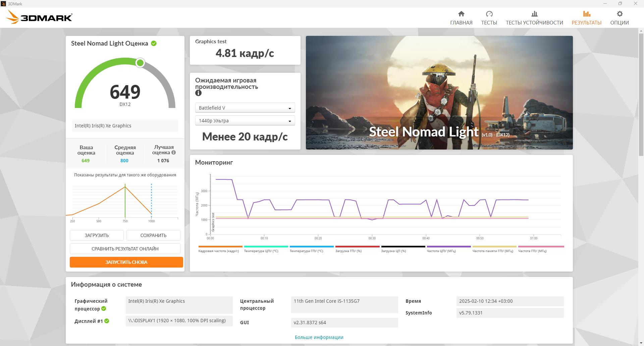Expand the 1440p Ультра resolution dropdown
644x346 pixels.
coord(245,121)
